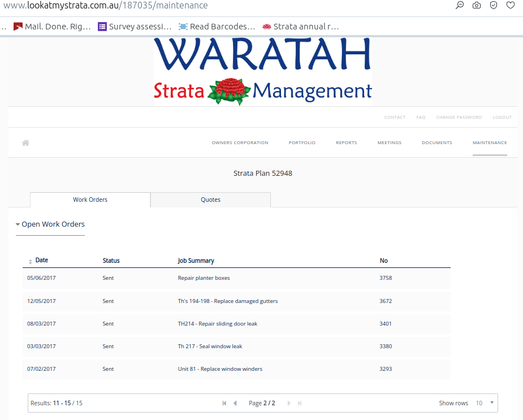Click the heart bookmark icon

[511, 5]
